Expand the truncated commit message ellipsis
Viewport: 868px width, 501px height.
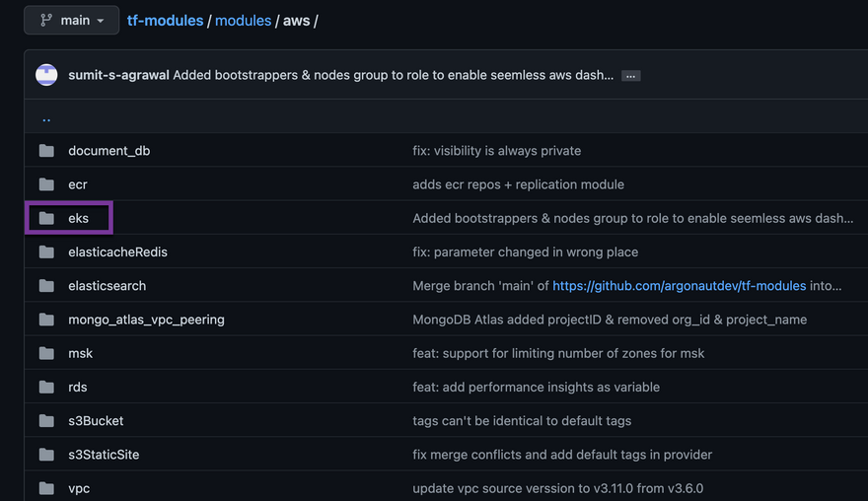click(630, 76)
